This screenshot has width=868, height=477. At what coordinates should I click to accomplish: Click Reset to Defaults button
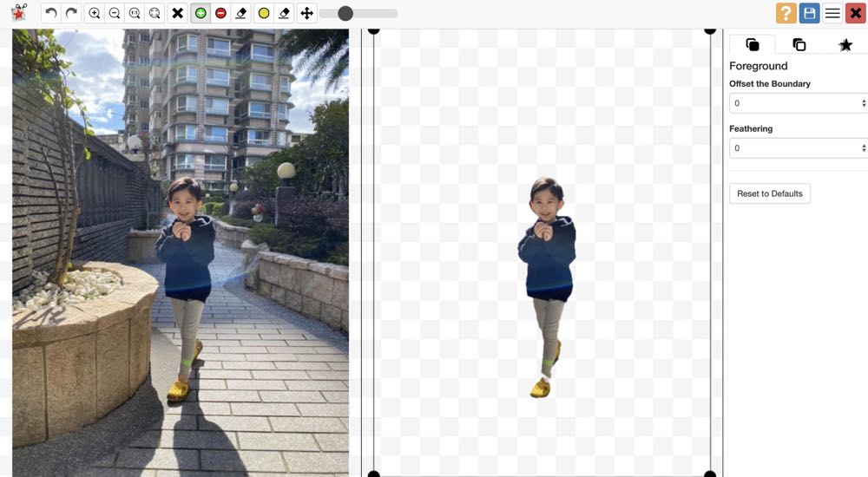(x=769, y=193)
